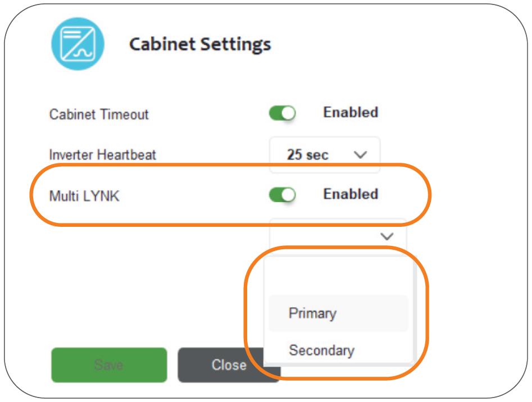Expand the empty Multi LYNK role dropdown
This screenshot has height=402, width=532.
[338, 236]
